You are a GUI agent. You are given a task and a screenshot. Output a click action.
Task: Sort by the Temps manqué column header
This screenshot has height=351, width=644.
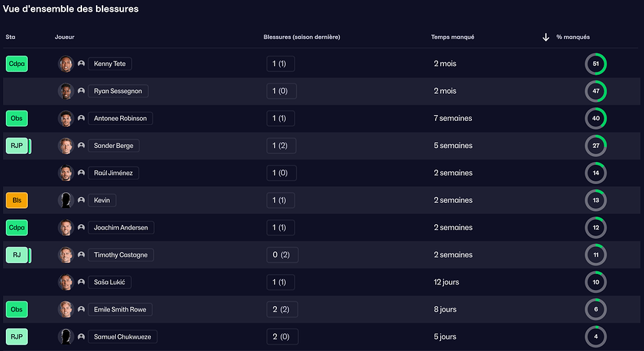452,37
